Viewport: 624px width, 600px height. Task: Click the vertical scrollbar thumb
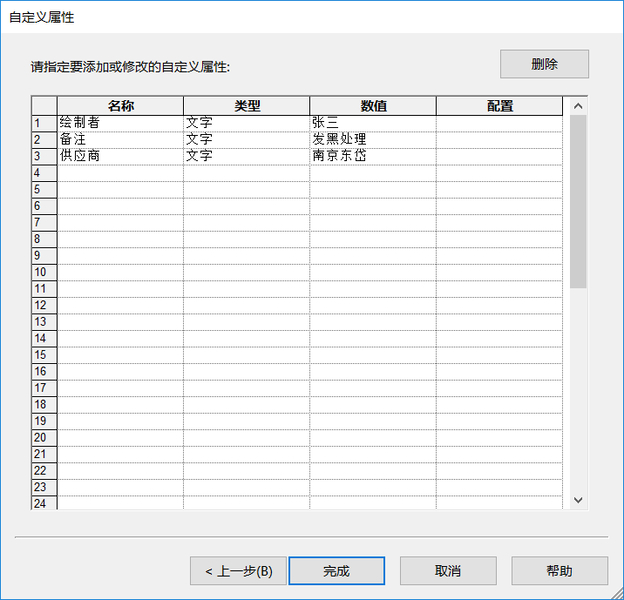(x=578, y=201)
